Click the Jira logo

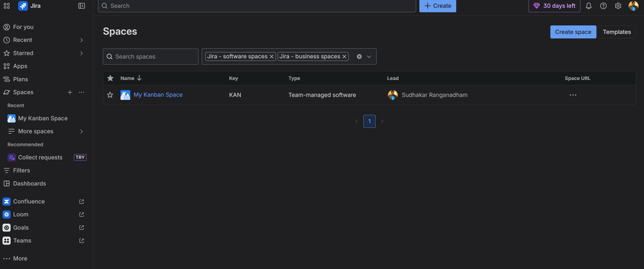coord(23,6)
